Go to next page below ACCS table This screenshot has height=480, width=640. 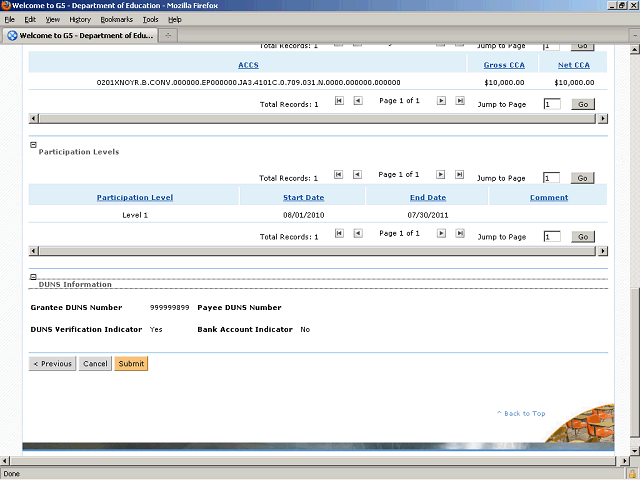[x=441, y=101]
